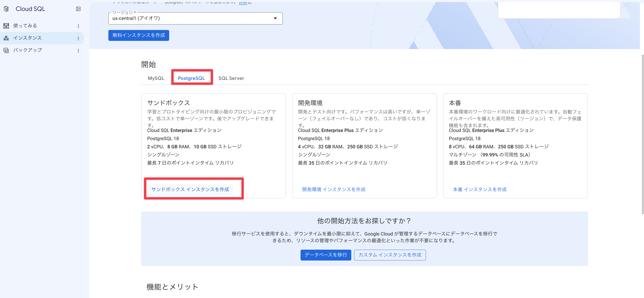This screenshot has width=644, height=298.
Task: Click サンドボックス インスタンスを作成
Action: [190, 189]
